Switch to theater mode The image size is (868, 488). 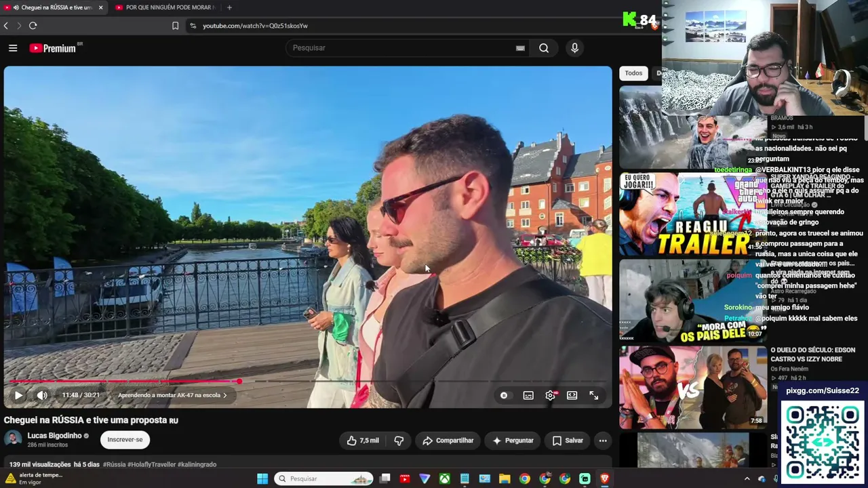(572, 395)
